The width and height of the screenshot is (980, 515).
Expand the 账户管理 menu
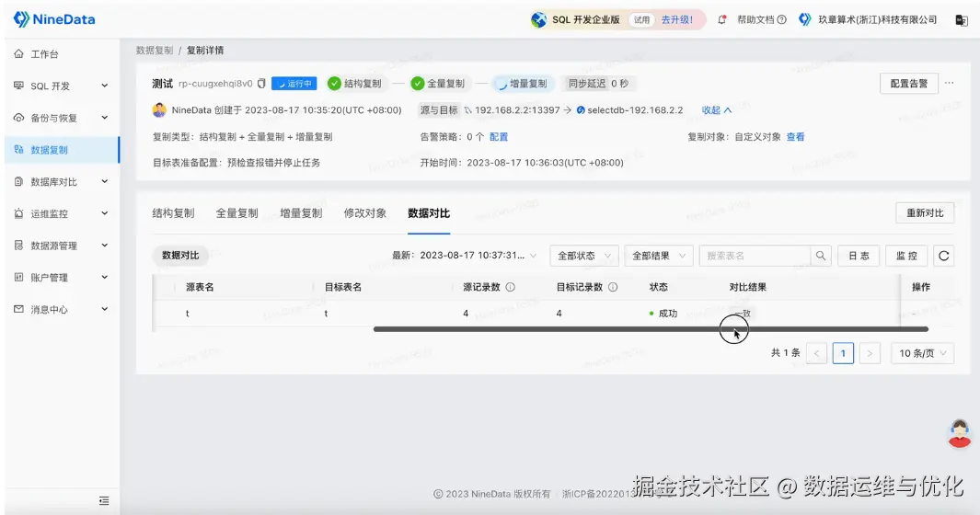coord(104,277)
